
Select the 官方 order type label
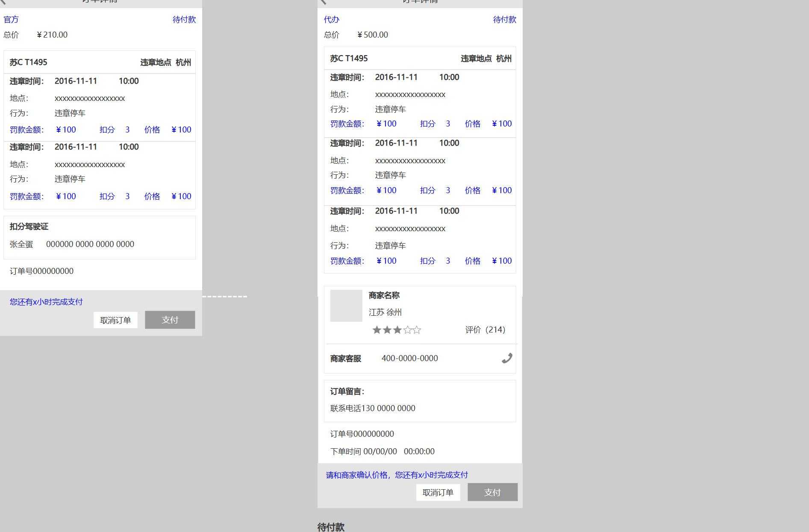(x=11, y=19)
